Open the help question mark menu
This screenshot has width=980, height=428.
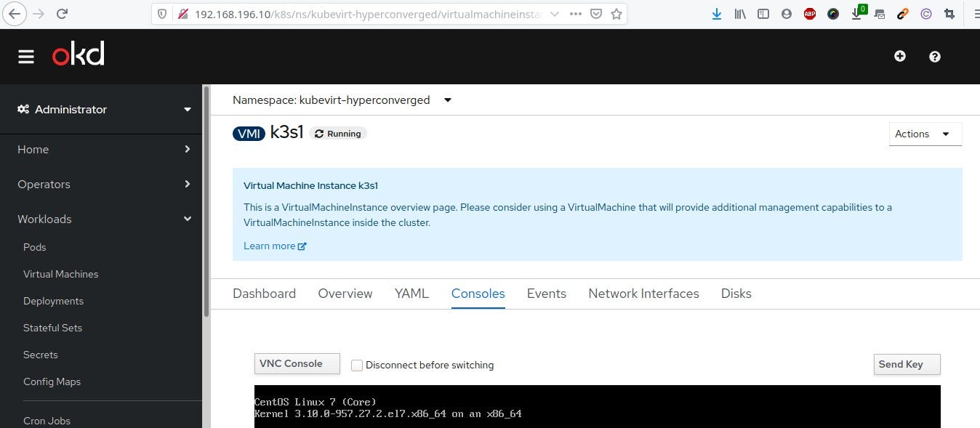[935, 56]
